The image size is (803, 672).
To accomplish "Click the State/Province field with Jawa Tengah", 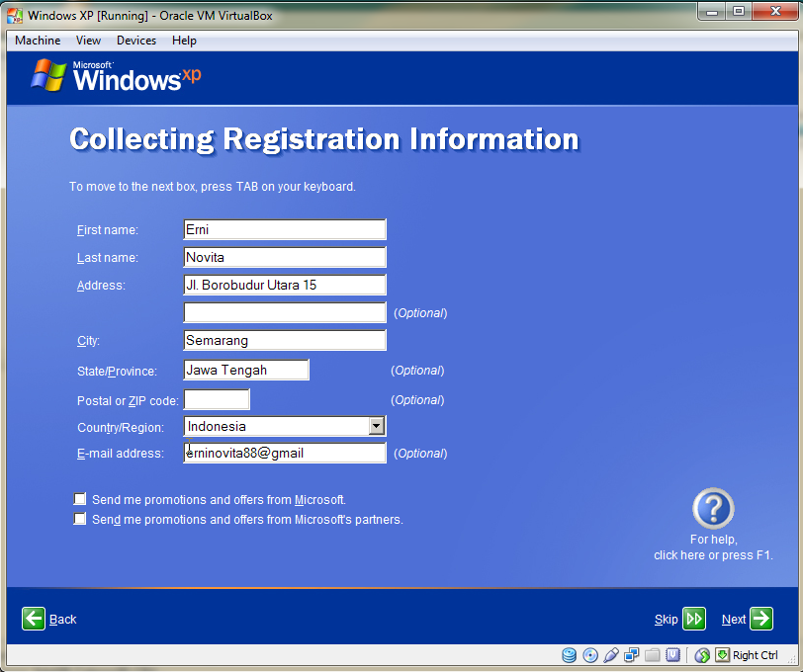I will click(x=246, y=370).
